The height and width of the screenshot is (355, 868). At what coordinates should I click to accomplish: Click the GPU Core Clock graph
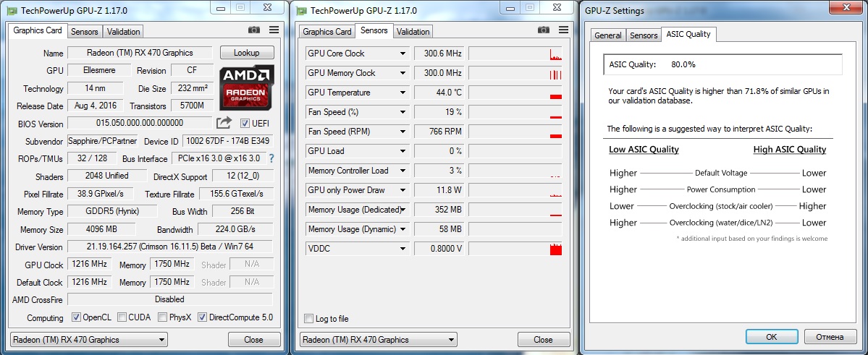(x=515, y=54)
